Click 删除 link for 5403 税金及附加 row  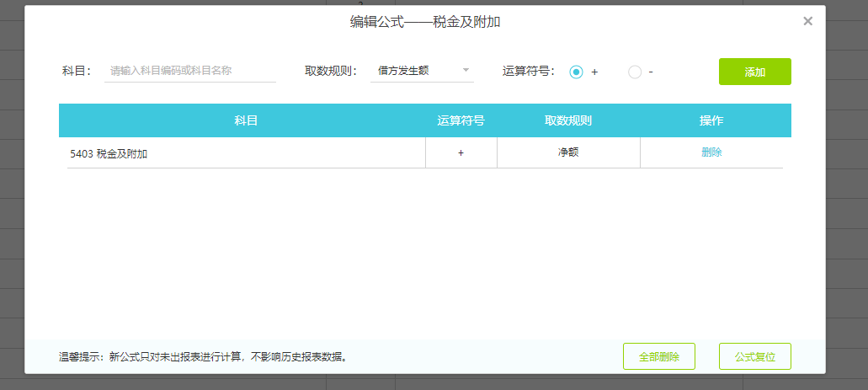(x=711, y=152)
